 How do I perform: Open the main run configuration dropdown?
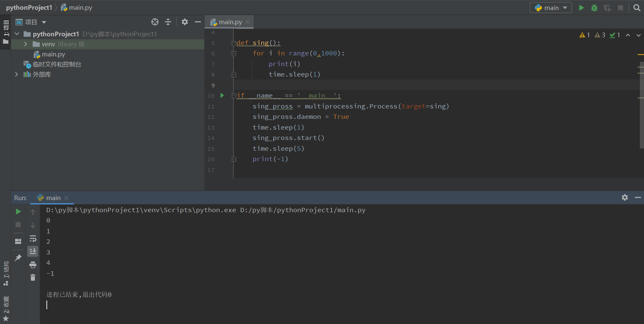click(x=551, y=8)
